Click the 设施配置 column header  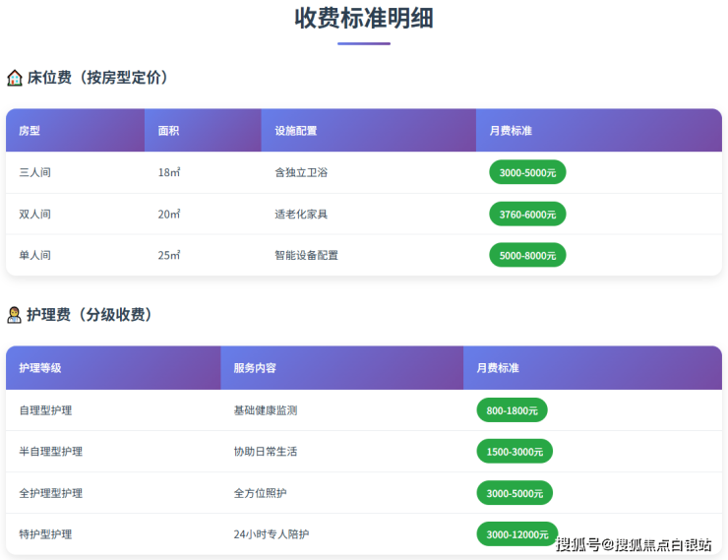tap(295, 131)
